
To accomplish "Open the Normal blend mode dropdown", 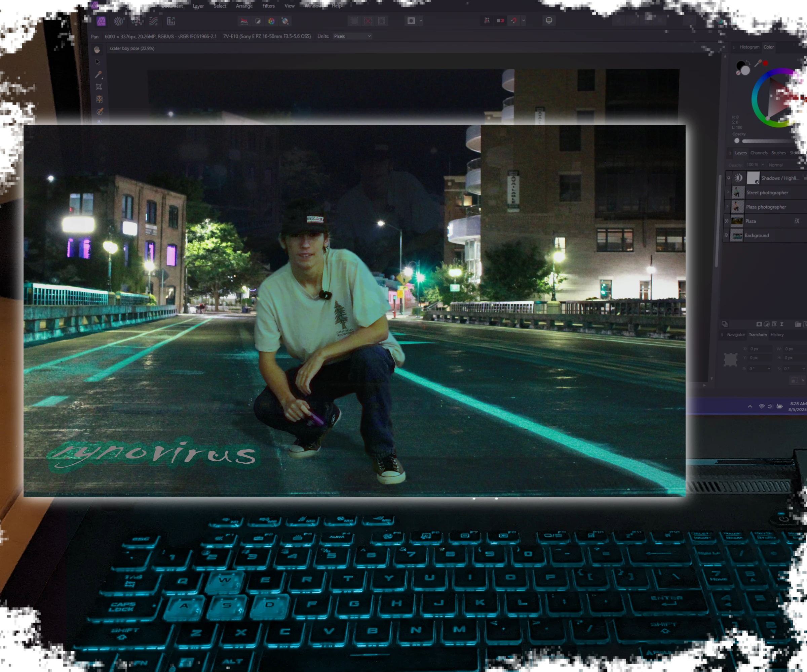I will tap(777, 165).
